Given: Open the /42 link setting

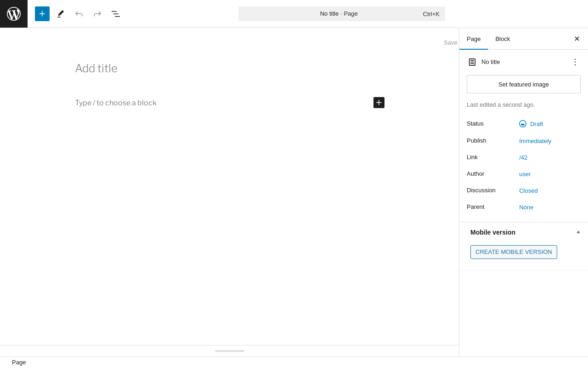Looking at the screenshot, I should tap(523, 157).
